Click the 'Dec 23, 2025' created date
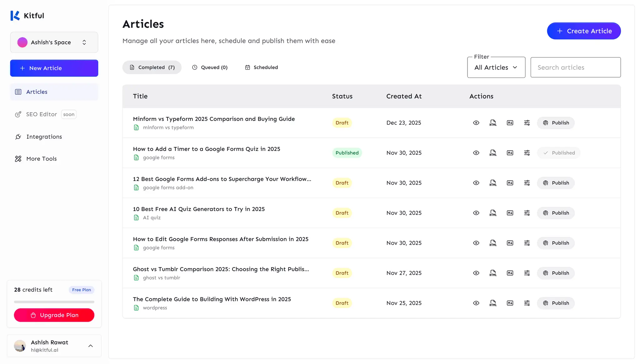This screenshot has height=364, width=640. pos(404,123)
